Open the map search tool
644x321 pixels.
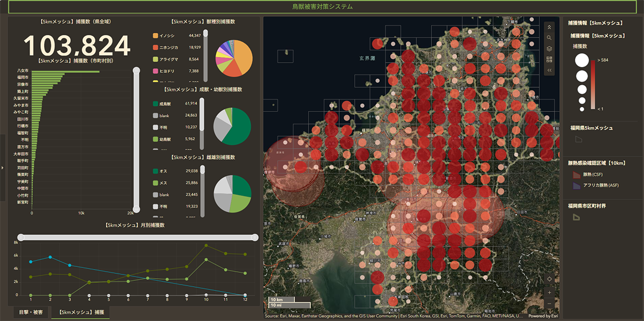point(549,38)
